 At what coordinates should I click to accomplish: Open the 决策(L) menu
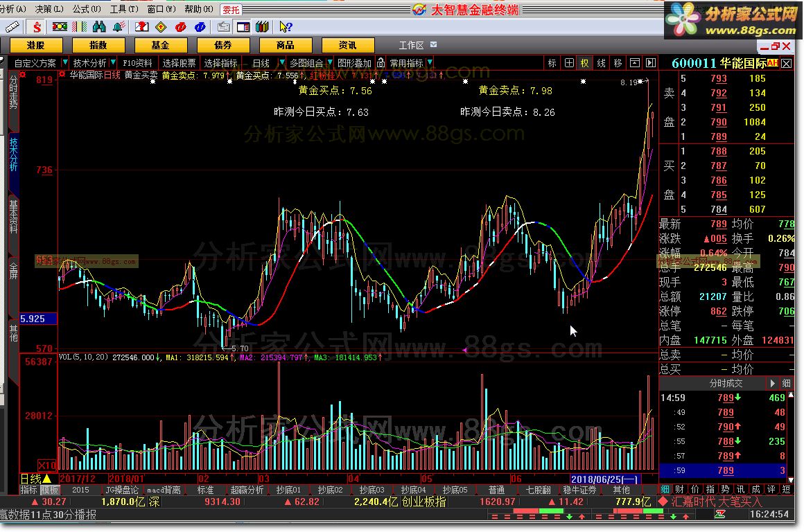click(49, 9)
